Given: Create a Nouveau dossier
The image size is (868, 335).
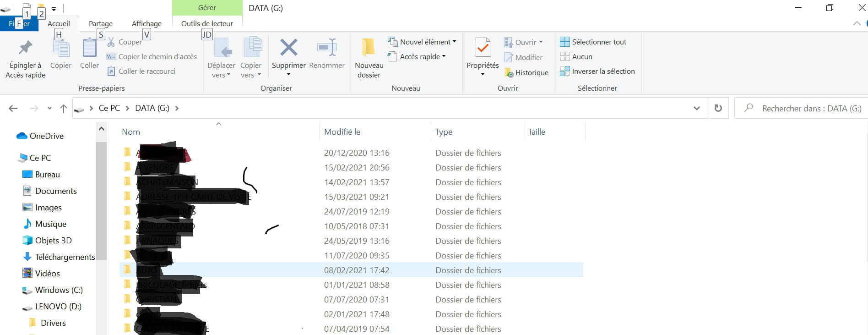Looking at the screenshot, I should point(369,58).
